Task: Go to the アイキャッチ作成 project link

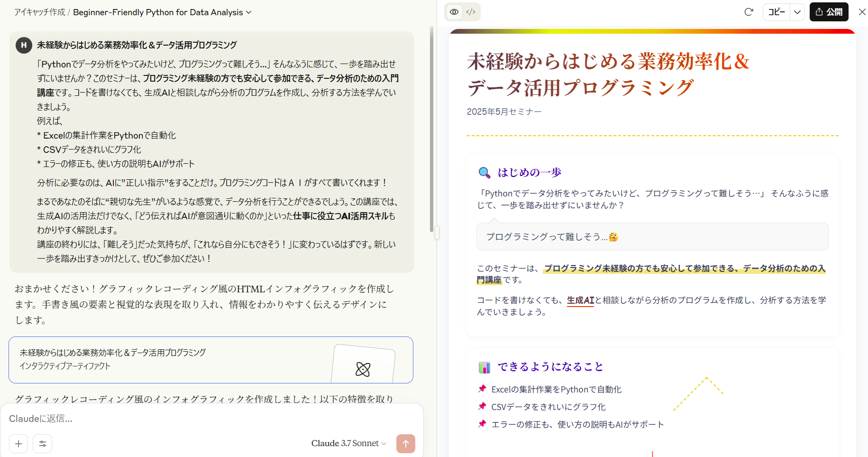Action: click(40, 12)
